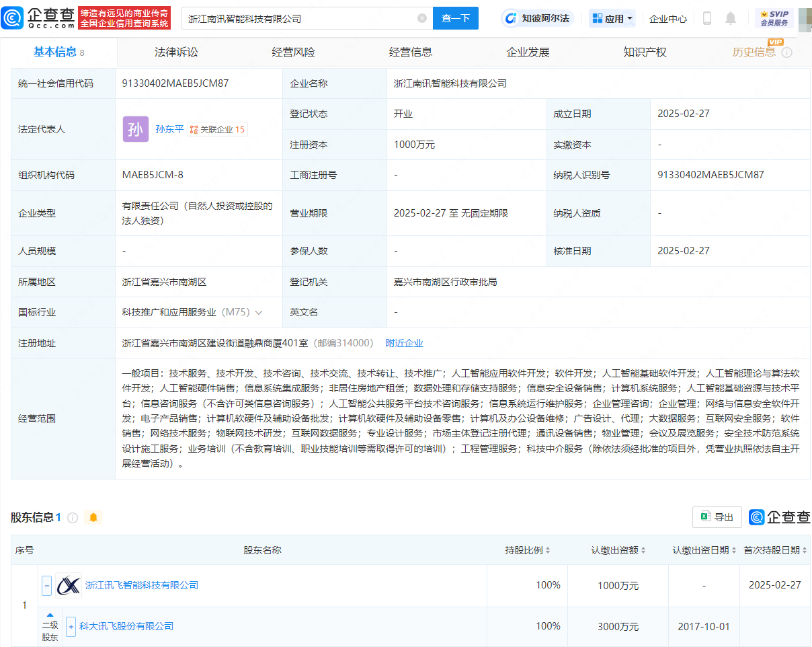Click the orange bell next to 股东信息
812x647 pixels.
coord(93,517)
